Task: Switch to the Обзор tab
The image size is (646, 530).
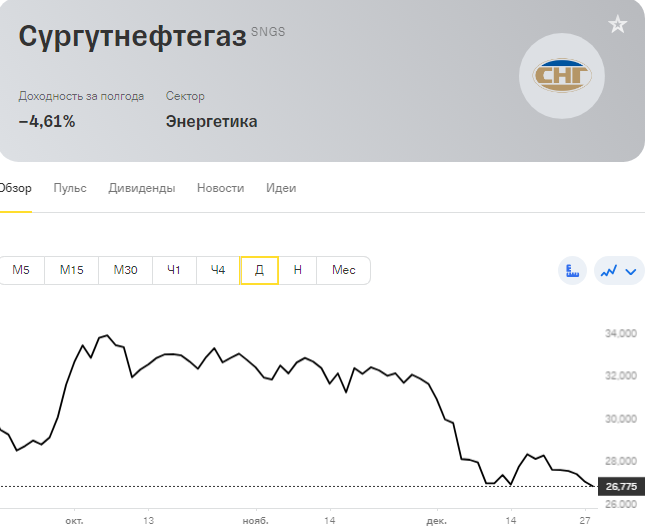Action: (x=15, y=188)
